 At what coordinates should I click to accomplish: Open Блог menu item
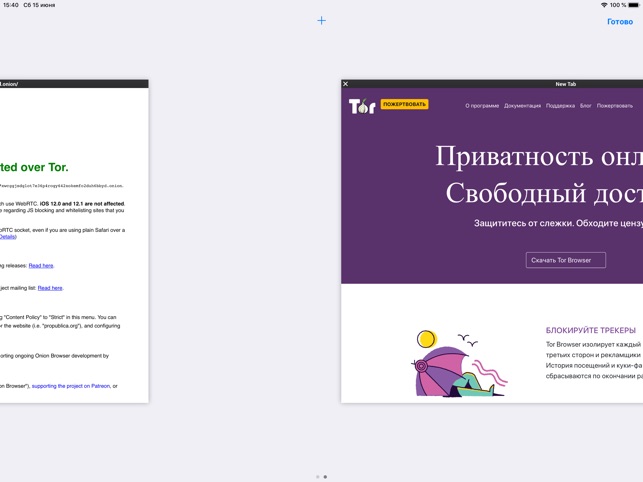(x=586, y=106)
